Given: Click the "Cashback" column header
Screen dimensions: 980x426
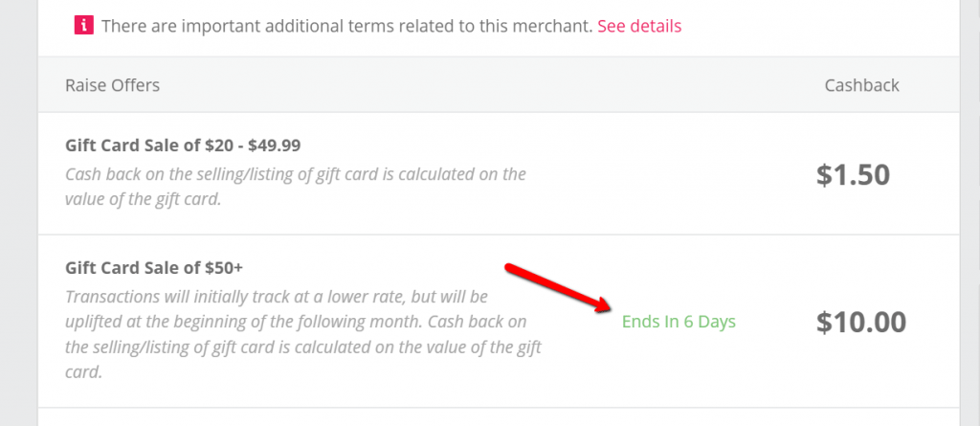Looking at the screenshot, I should point(861,85).
